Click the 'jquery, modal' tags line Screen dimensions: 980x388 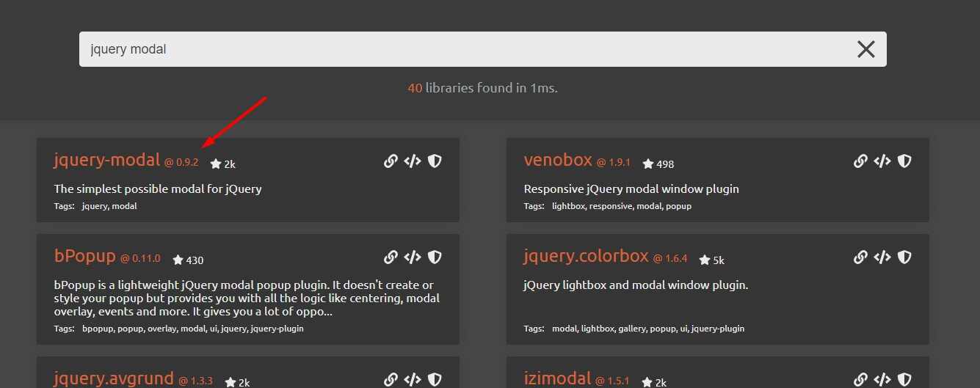point(109,206)
